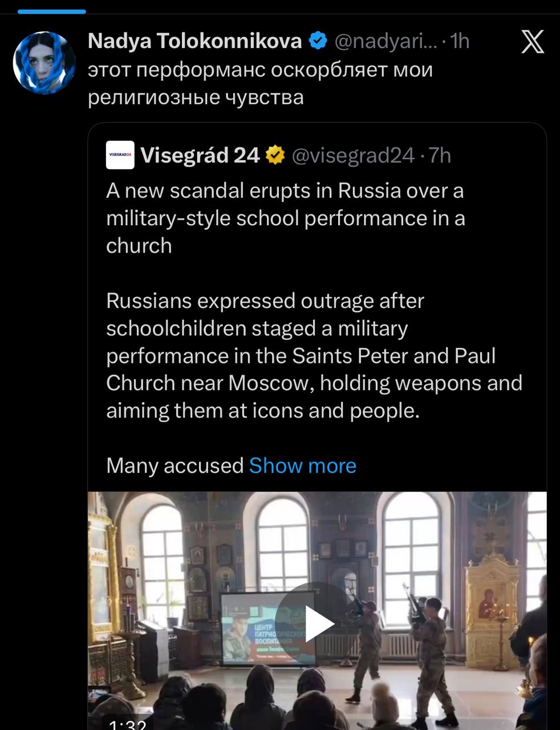The width and height of the screenshot is (560, 730).
Task: Open Nadya Tolokonnikova's profile avatar
Action: 44,63
